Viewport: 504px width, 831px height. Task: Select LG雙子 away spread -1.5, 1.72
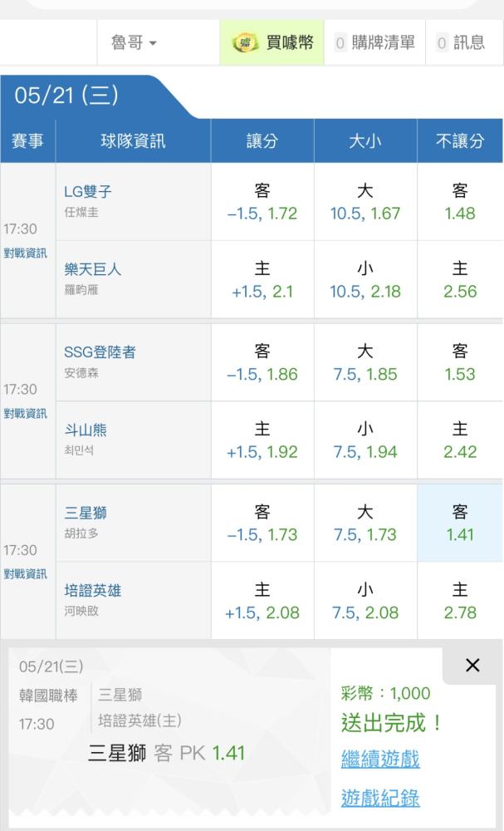point(262,202)
